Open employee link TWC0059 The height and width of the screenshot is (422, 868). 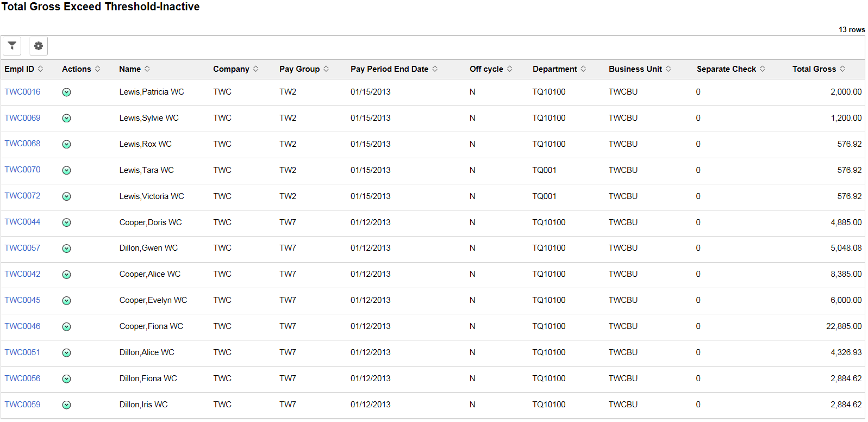tap(22, 405)
